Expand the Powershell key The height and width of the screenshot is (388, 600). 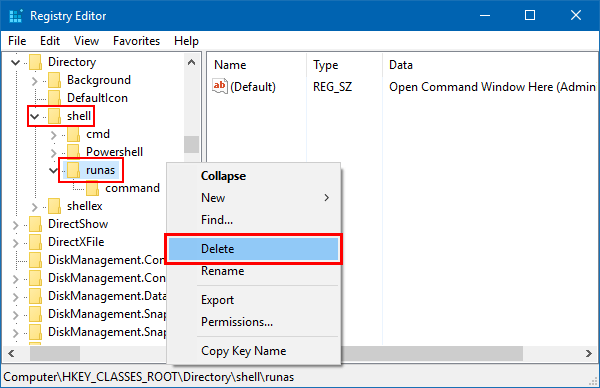pos(54,153)
